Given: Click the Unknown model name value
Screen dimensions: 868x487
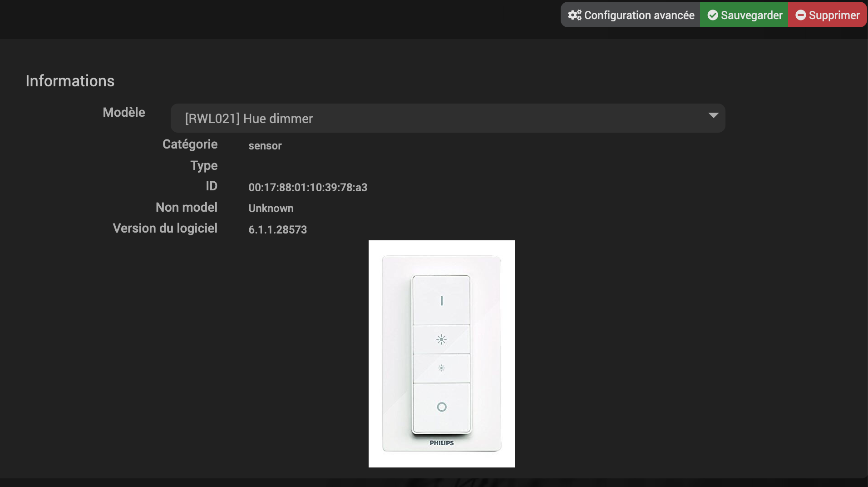Looking at the screenshot, I should pos(271,209).
